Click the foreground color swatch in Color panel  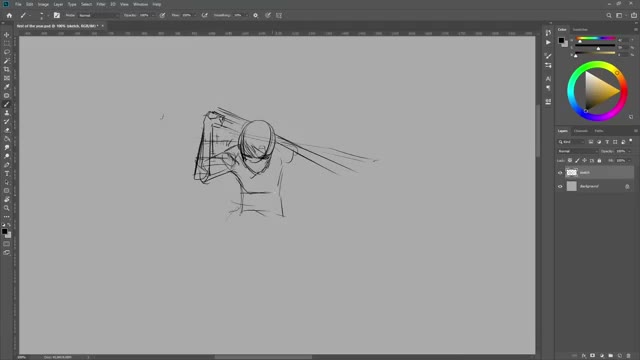pyautogui.click(x=561, y=40)
